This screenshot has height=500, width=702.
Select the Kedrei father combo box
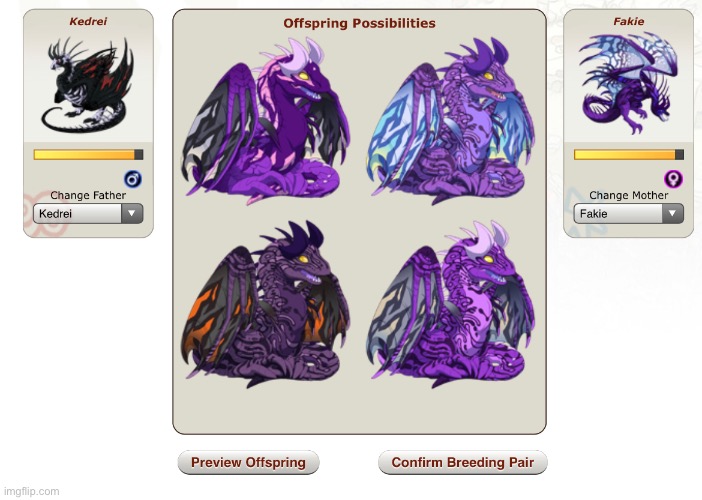(88, 214)
